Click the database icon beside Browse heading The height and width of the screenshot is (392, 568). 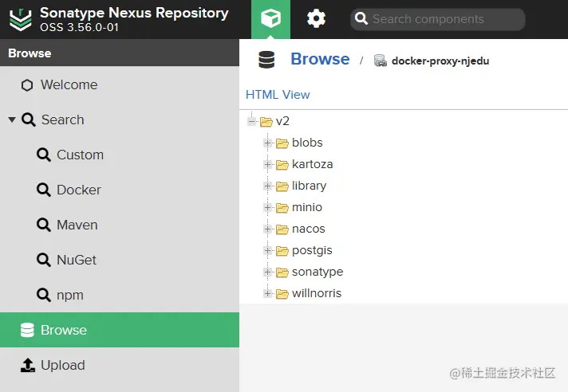point(266,60)
